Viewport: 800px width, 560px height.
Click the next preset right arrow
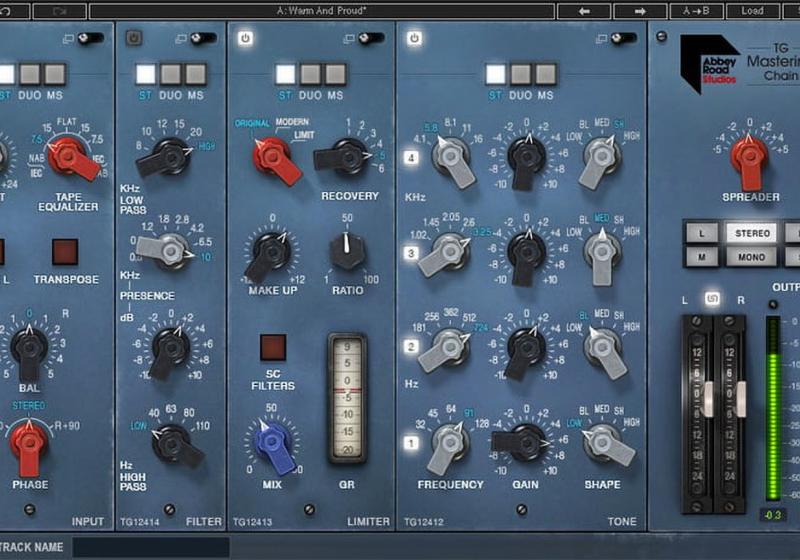coord(643,11)
